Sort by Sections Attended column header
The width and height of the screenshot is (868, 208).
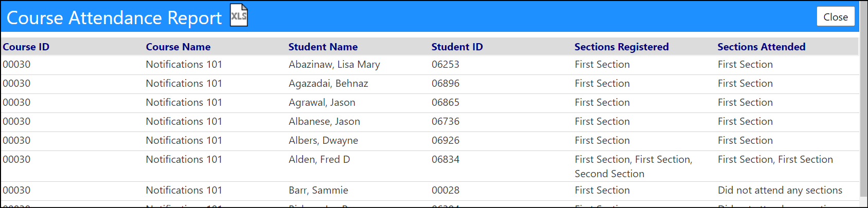click(761, 47)
